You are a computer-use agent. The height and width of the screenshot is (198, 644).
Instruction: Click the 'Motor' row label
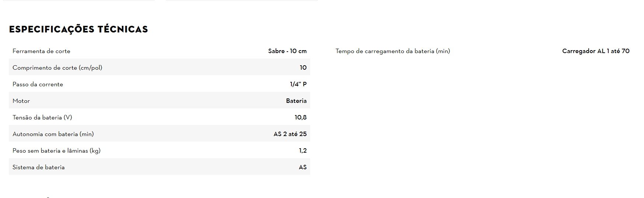[21, 101]
